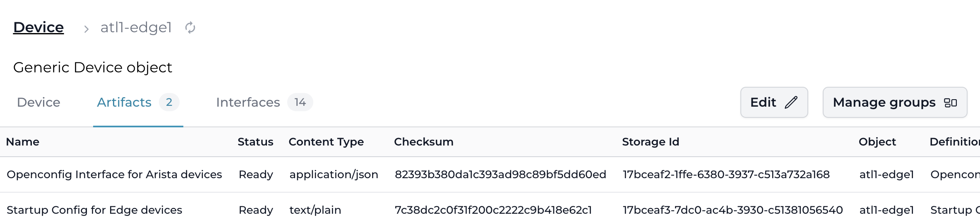Click the Name column header
The height and width of the screenshot is (222, 980).
[x=23, y=142]
